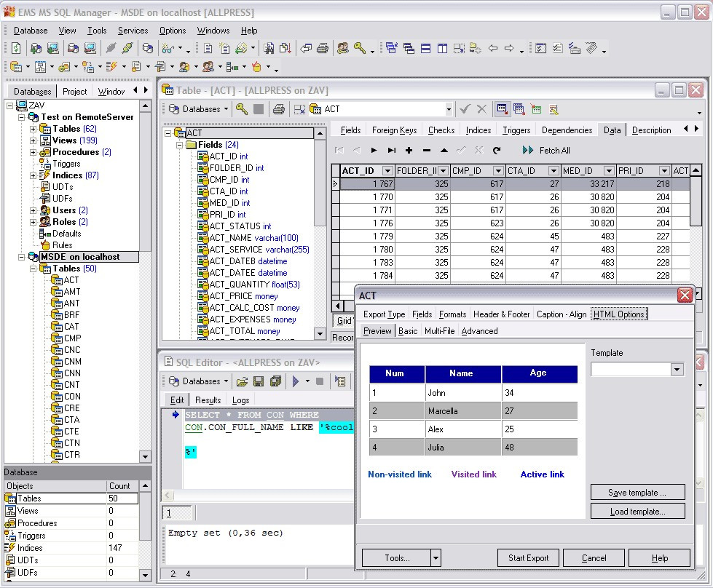Select the ACT_PRICE money field

tap(243, 296)
